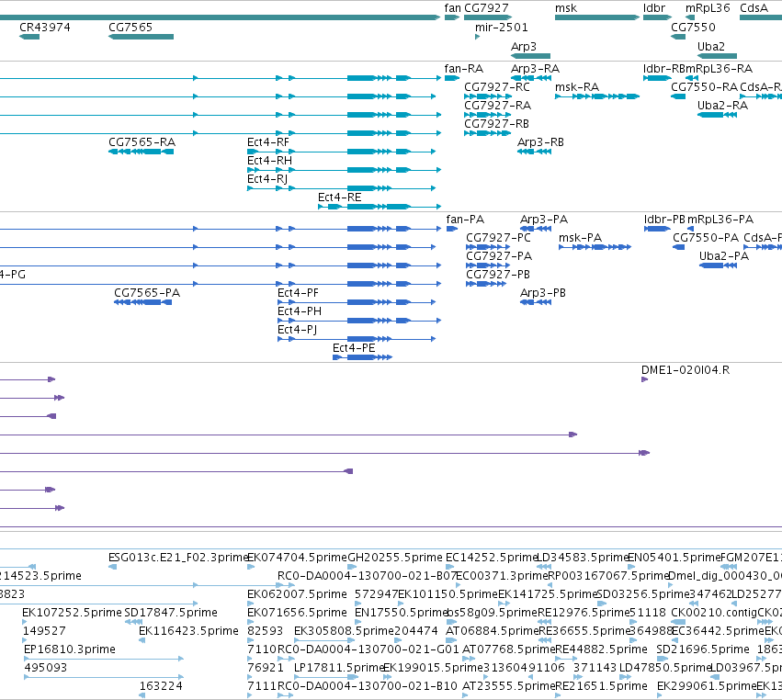Select the EK062007.5prime EST label
The height and width of the screenshot is (700, 782).
click(297, 594)
